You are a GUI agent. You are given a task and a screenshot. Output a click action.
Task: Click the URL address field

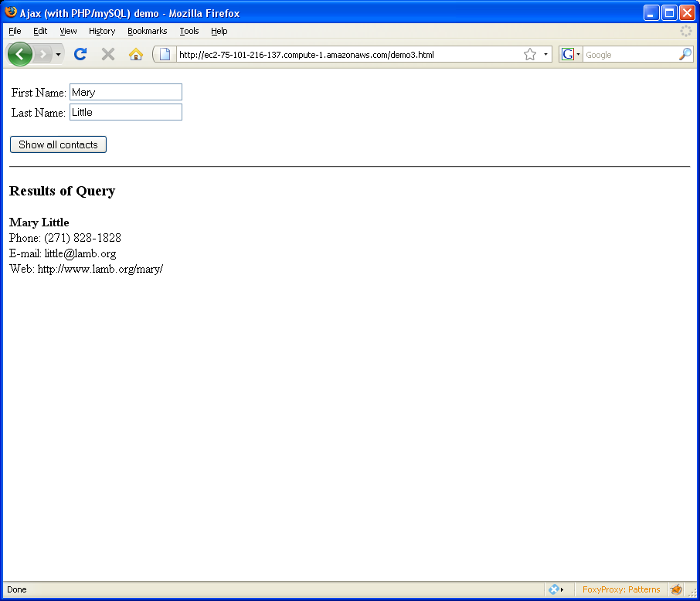click(349, 55)
